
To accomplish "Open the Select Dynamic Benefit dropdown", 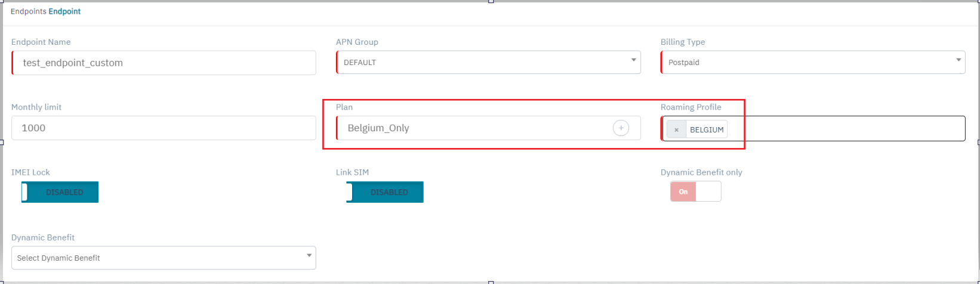I will click(x=164, y=258).
